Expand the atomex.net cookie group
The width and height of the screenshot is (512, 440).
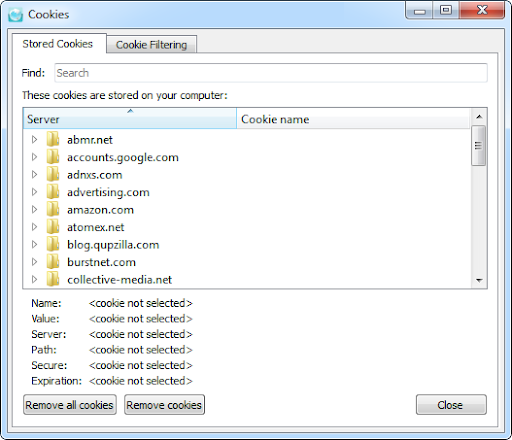coord(34,227)
